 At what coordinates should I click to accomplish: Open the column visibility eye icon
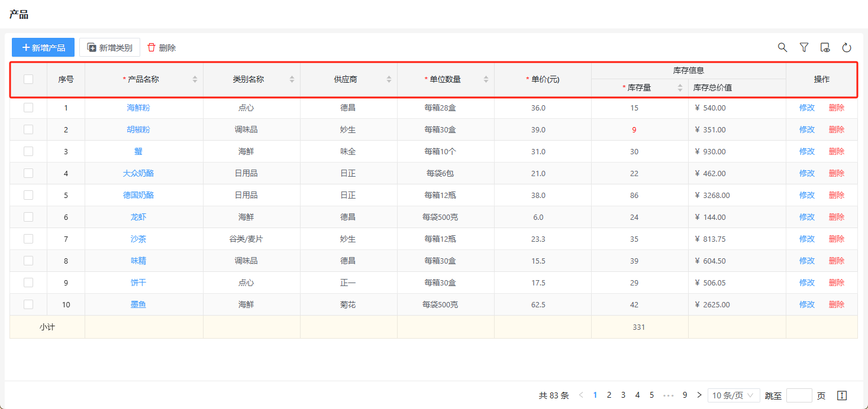(x=825, y=47)
